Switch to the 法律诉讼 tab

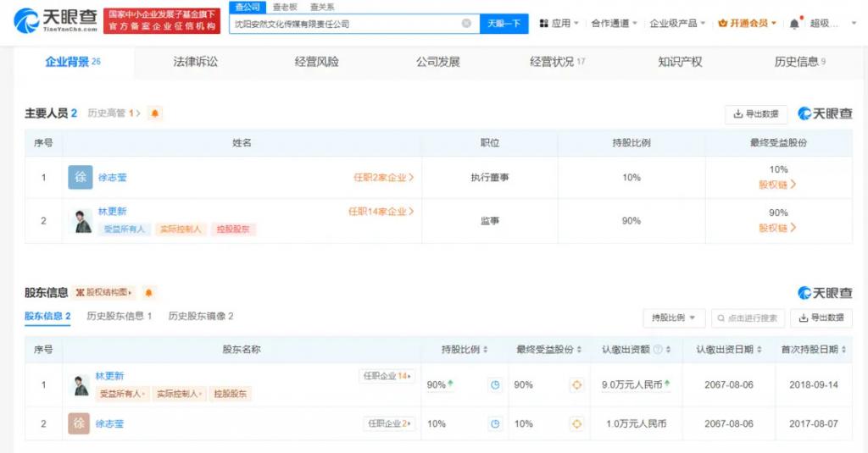(x=195, y=62)
